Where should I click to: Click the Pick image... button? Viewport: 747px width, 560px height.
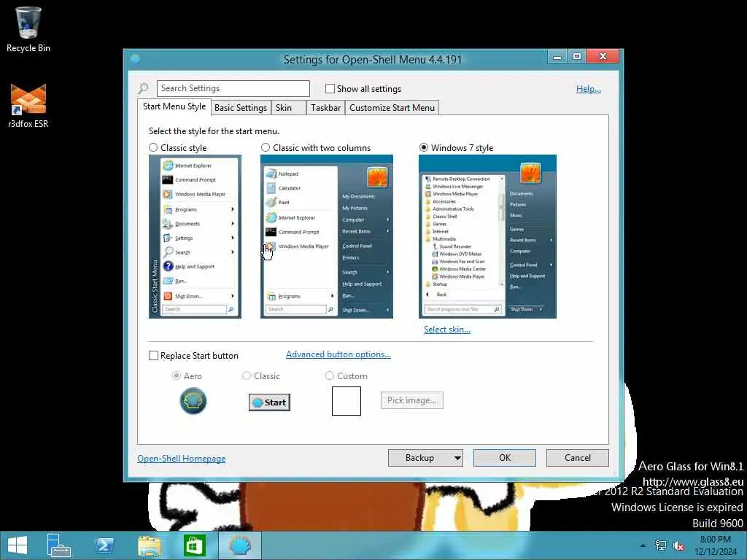click(412, 400)
